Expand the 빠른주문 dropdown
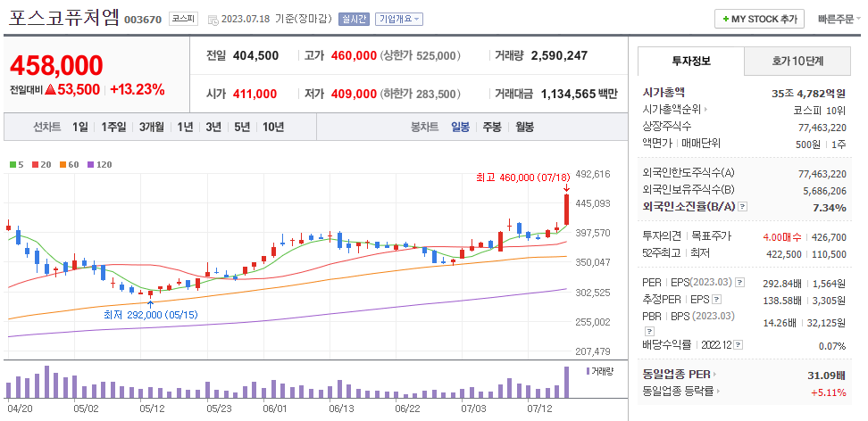The width and height of the screenshot is (868, 421). point(839,19)
